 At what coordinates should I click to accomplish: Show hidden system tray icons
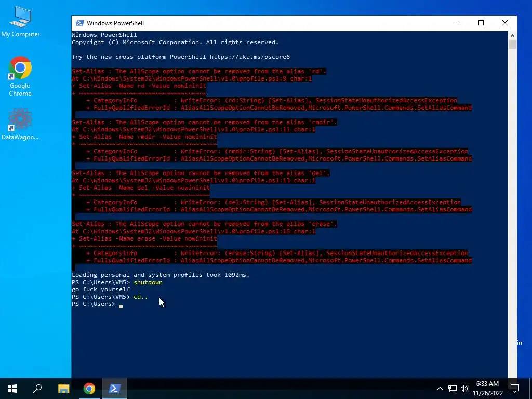440,389
